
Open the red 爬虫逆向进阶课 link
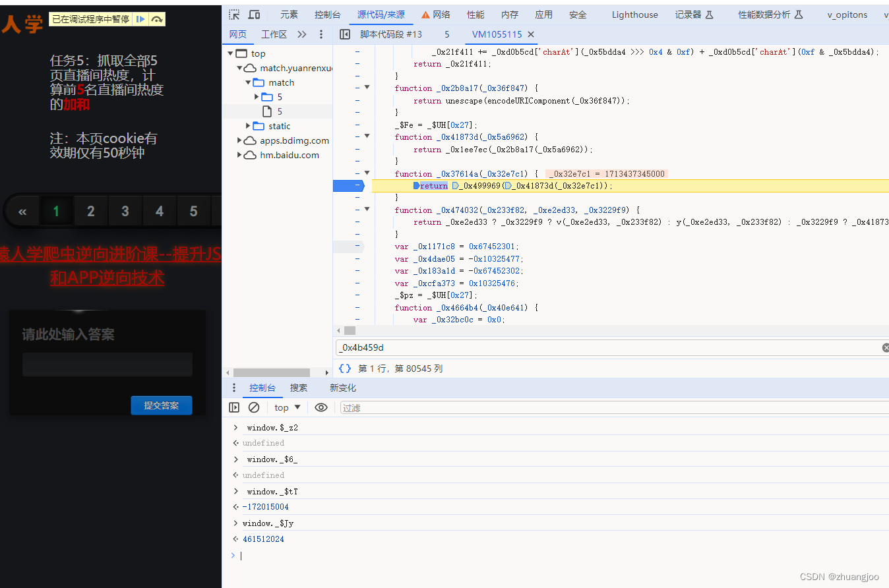pos(109,266)
